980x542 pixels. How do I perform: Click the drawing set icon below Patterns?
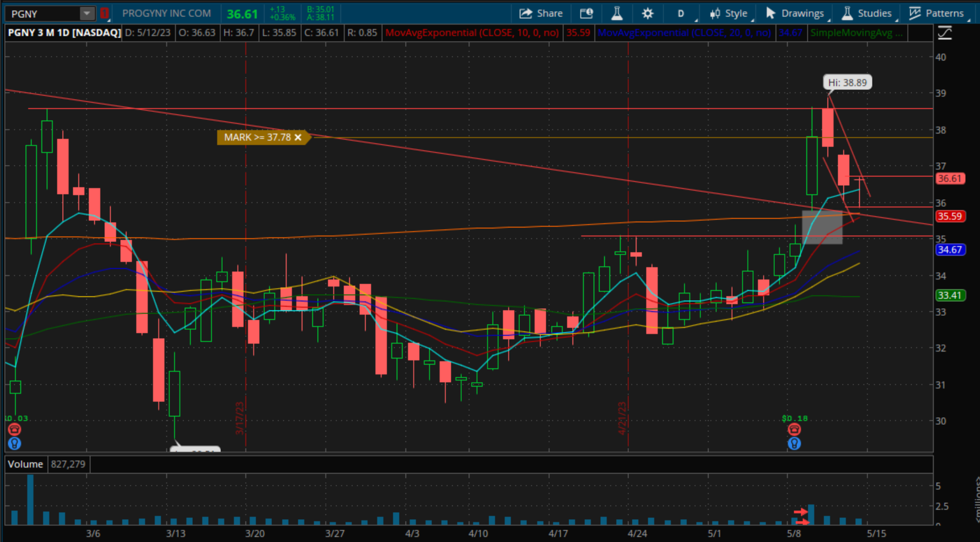(944, 33)
